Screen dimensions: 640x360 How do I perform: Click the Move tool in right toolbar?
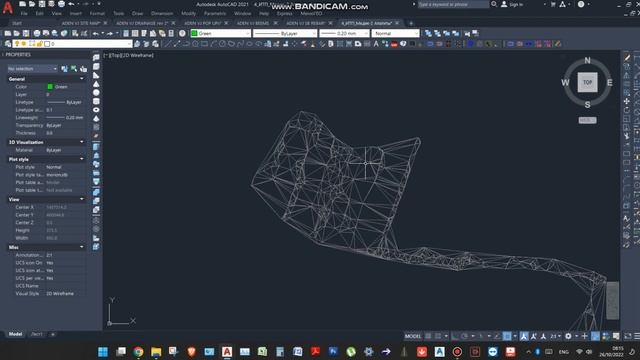627,101
